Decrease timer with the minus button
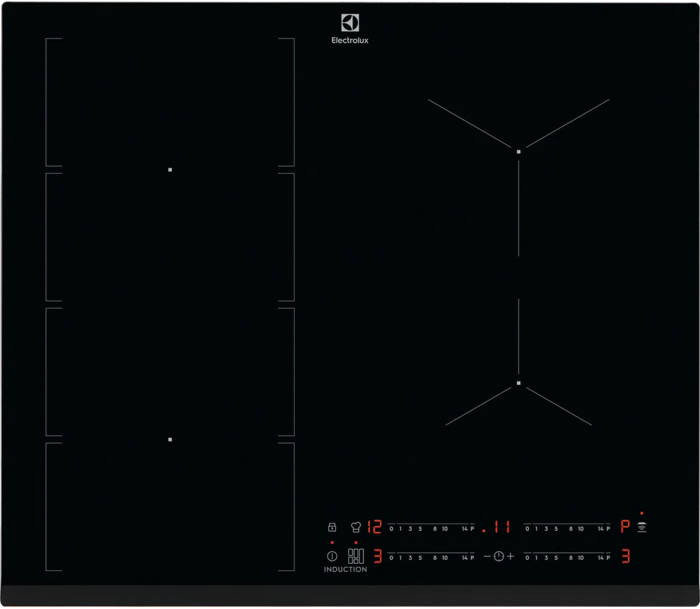The width and height of the screenshot is (700, 609). point(486,556)
